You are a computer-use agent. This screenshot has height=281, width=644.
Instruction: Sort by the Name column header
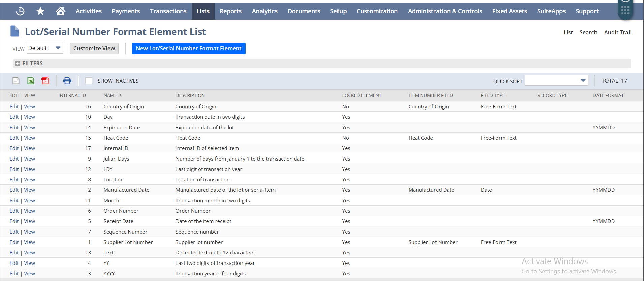(x=110, y=95)
